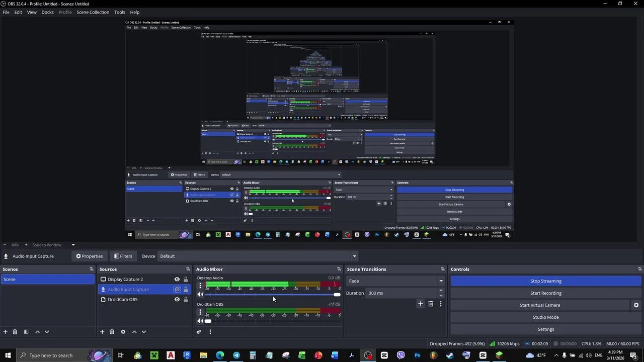Open virtual camera settings gear

click(636, 305)
